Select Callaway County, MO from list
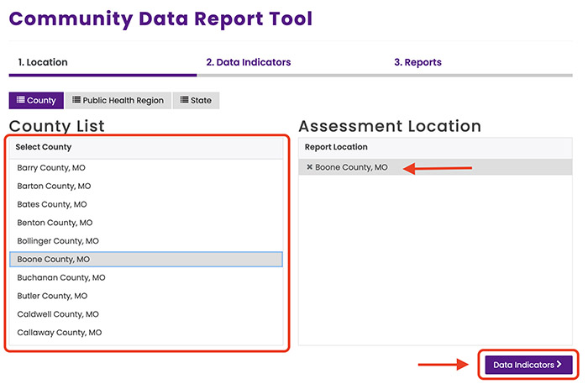This screenshot has width=588, height=384. (x=146, y=333)
